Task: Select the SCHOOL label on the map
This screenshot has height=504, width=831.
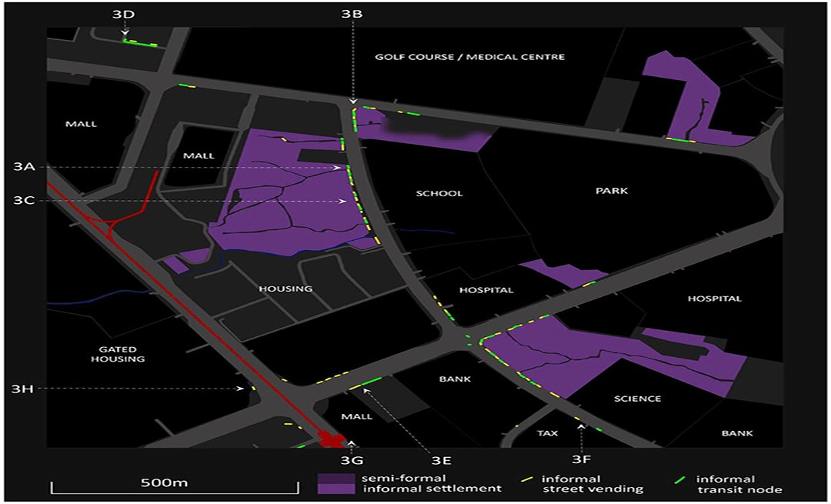Action: [x=439, y=193]
